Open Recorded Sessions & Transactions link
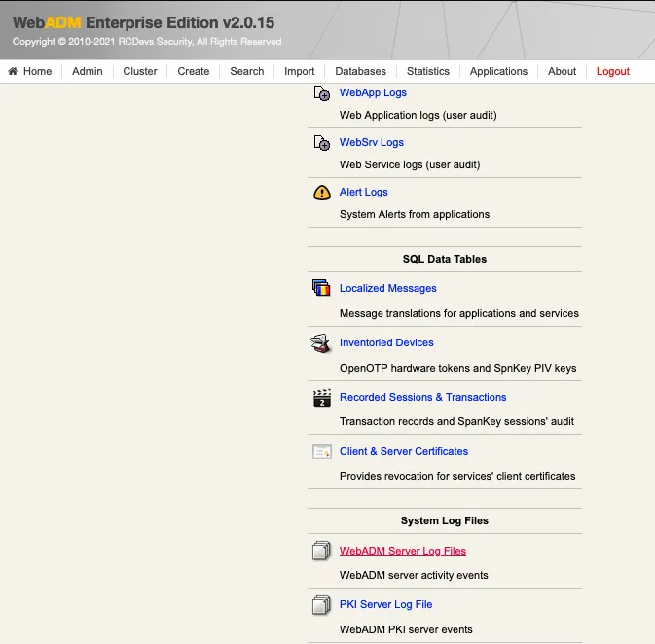 pos(422,397)
